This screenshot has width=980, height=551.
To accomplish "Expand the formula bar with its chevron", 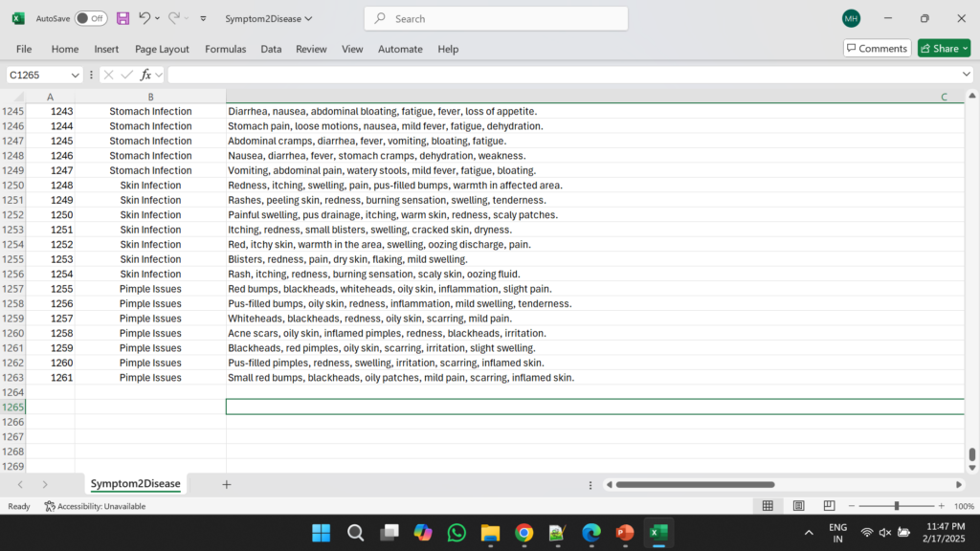I will (x=967, y=74).
